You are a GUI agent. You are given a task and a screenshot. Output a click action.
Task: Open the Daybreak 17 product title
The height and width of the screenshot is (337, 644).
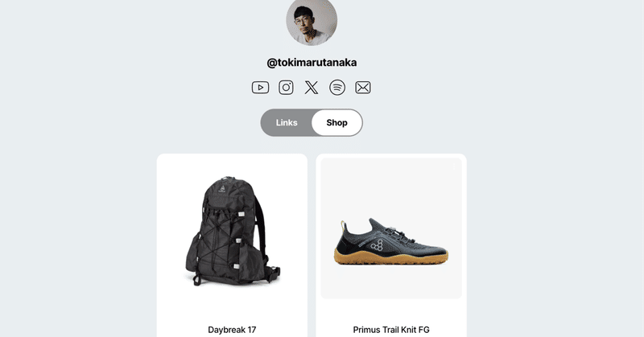tap(232, 329)
